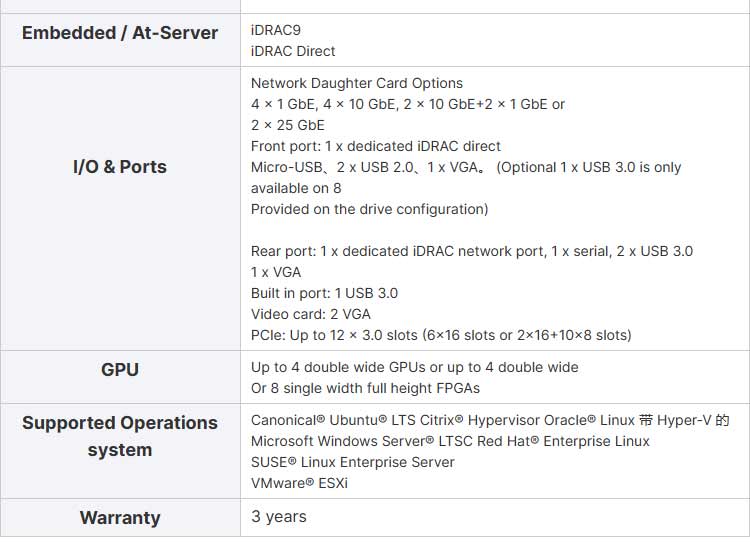Click the Video card: 2 VGA line
The image size is (750, 543).
310,314
